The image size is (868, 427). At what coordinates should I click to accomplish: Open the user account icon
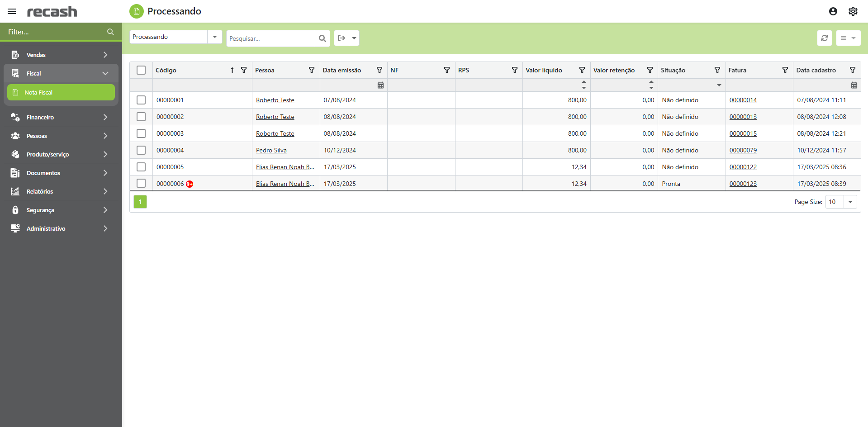tap(833, 11)
